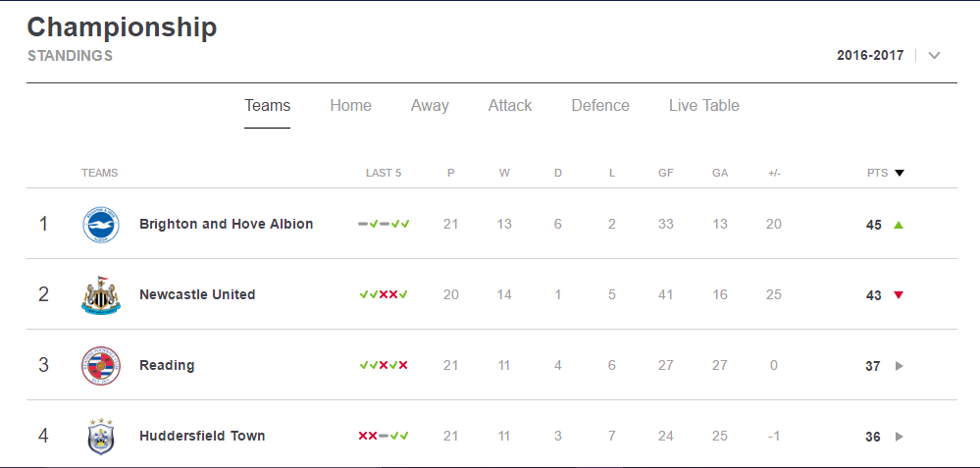Click the GF column header
The width and height of the screenshot is (980, 468).
tap(666, 173)
